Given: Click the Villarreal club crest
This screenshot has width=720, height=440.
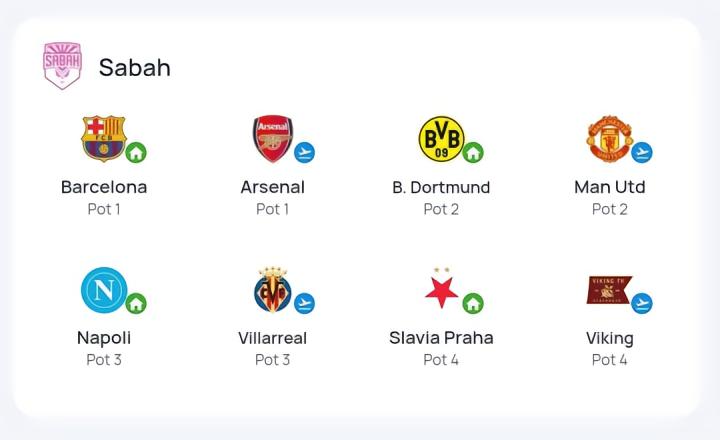Looking at the screenshot, I should (273, 289).
